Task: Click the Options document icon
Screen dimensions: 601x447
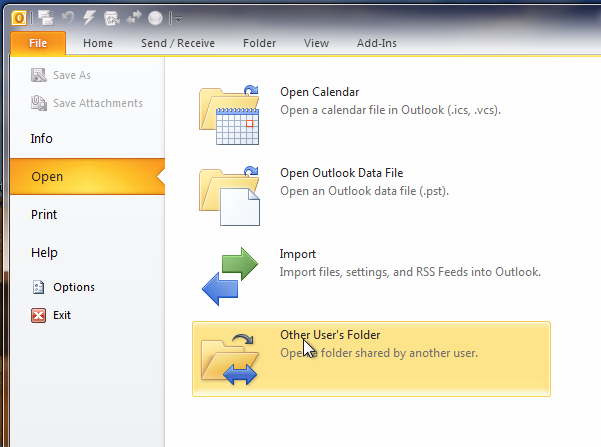Action: click(x=38, y=287)
